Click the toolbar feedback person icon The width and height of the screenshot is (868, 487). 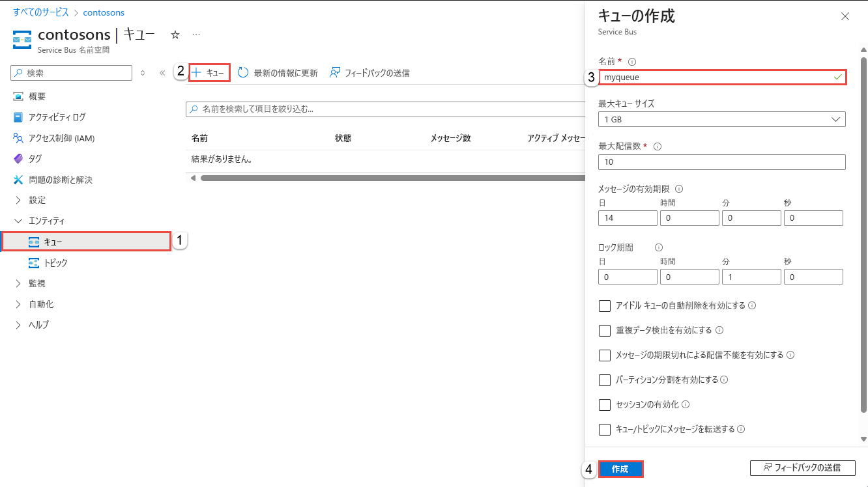(335, 73)
